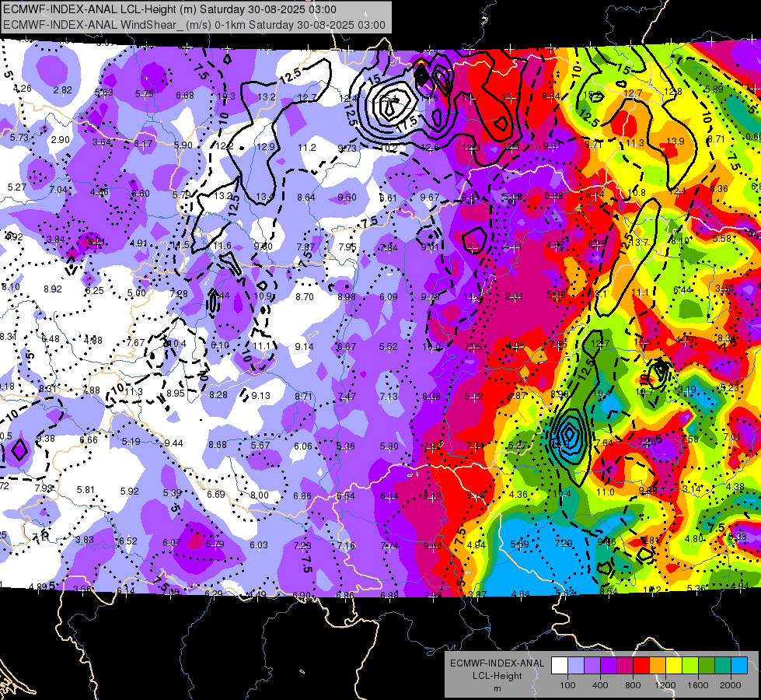Click the legend label 'ECMWF-INDEX-ANAL'

497,663
